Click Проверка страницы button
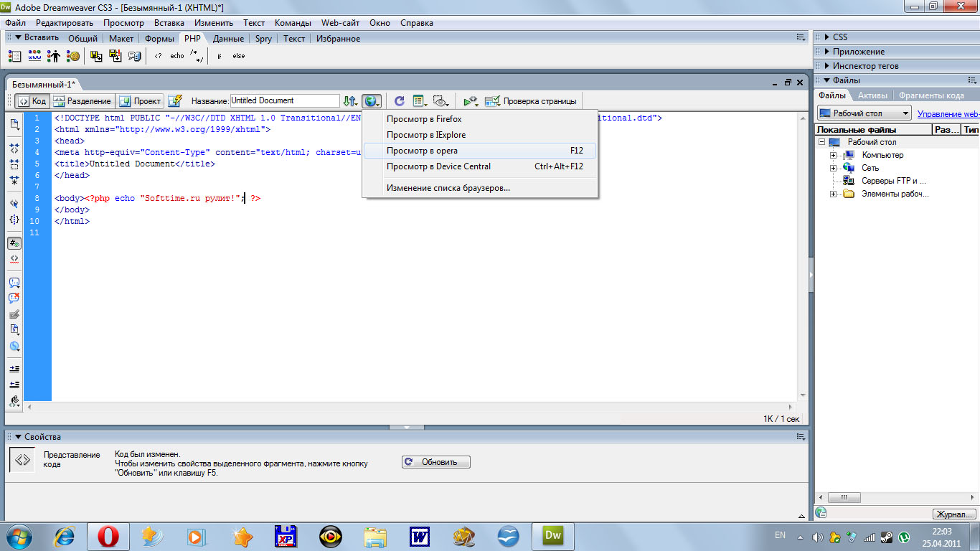Screen dimensions: 980x551 point(531,101)
